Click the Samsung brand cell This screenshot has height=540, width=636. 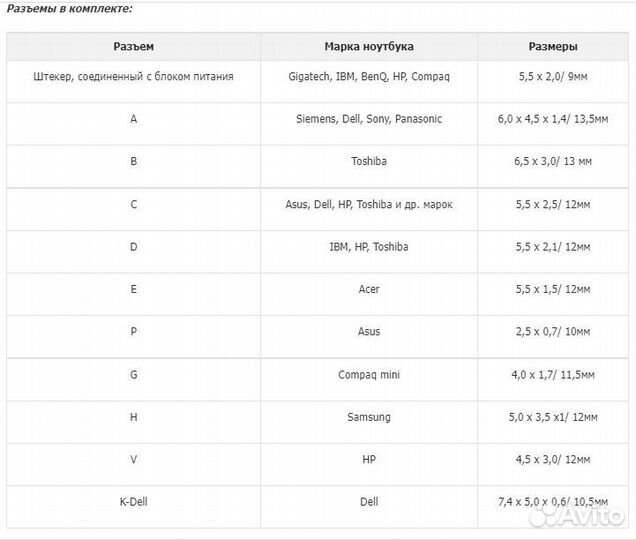pos(369,417)
